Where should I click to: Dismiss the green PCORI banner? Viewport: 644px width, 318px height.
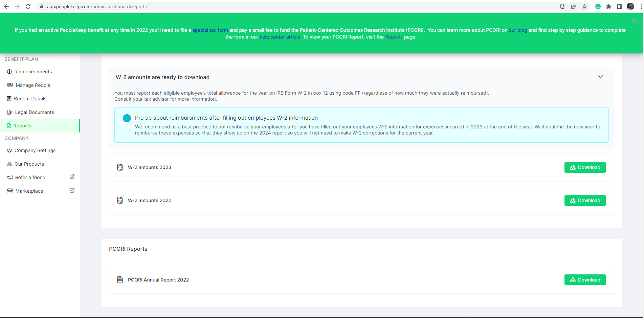635,21
